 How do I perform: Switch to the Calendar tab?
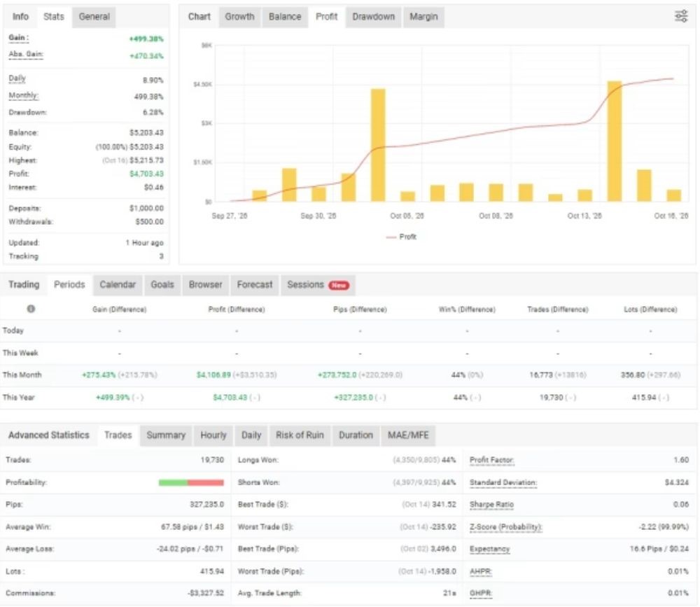click(x=118, y=285)
